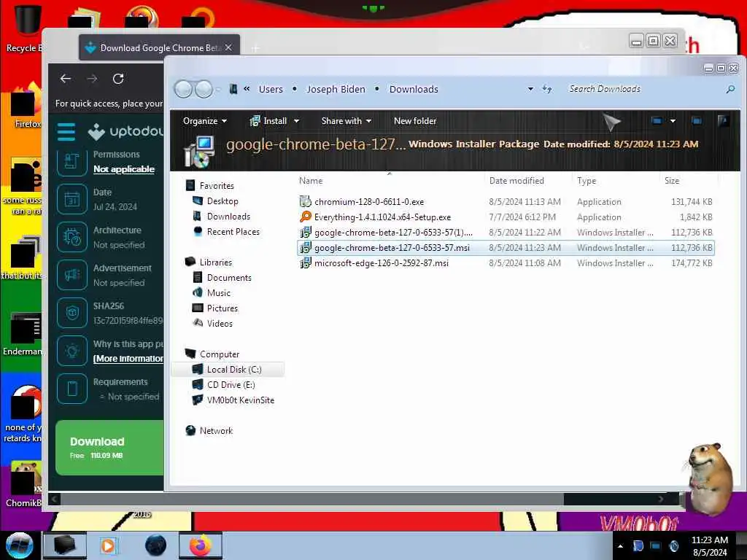The image size is (747, 560).
Task: Open the More information link
Action: 128,359
